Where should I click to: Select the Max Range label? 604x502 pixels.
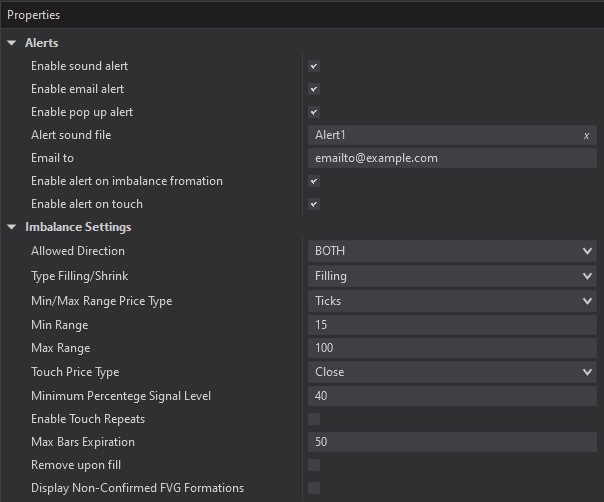[61, 348]
